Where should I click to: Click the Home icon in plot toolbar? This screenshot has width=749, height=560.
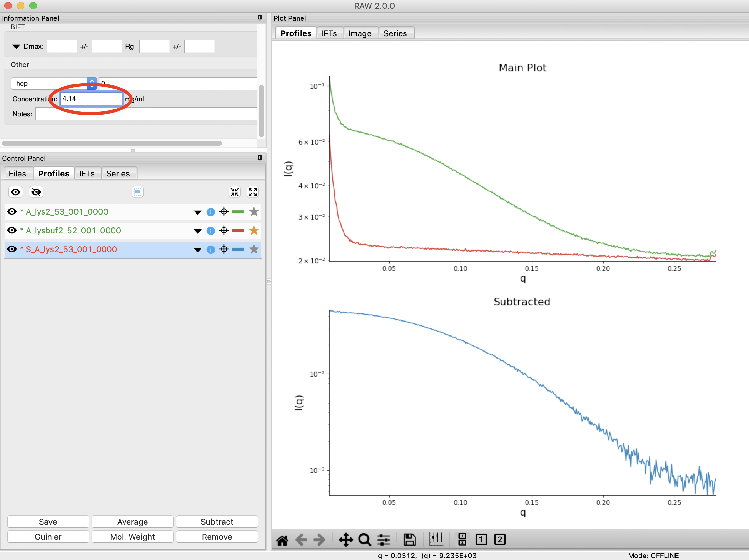pos(282,540)
